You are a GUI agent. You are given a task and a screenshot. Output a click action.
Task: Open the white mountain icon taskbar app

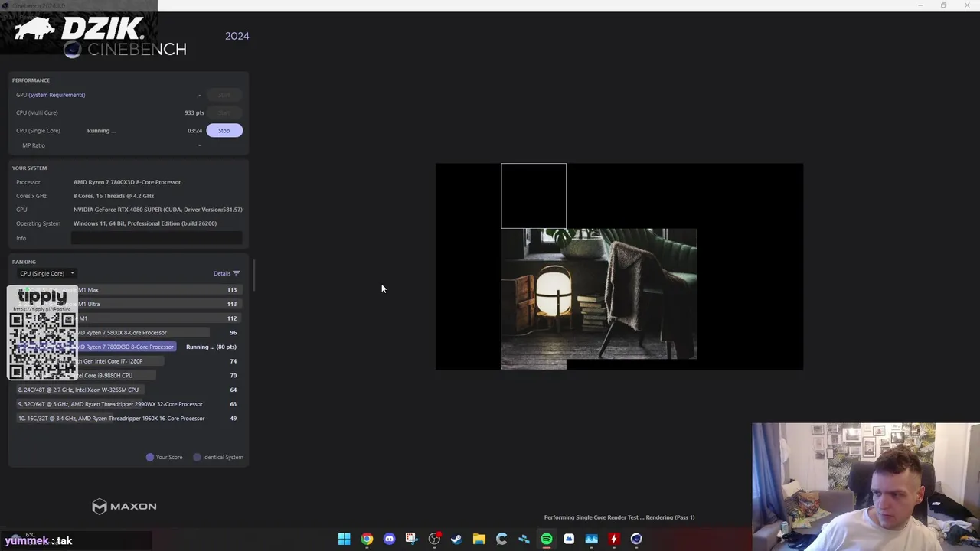pos(569,539)
